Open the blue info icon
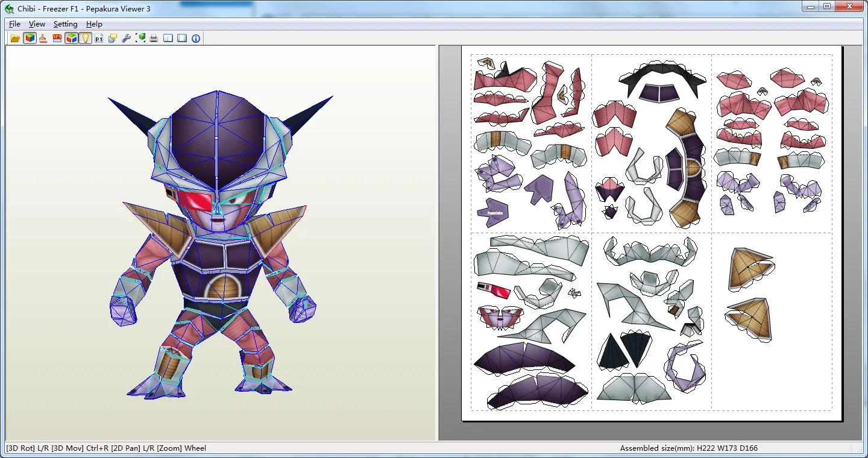The image size is (868, 458). point(196,39)
